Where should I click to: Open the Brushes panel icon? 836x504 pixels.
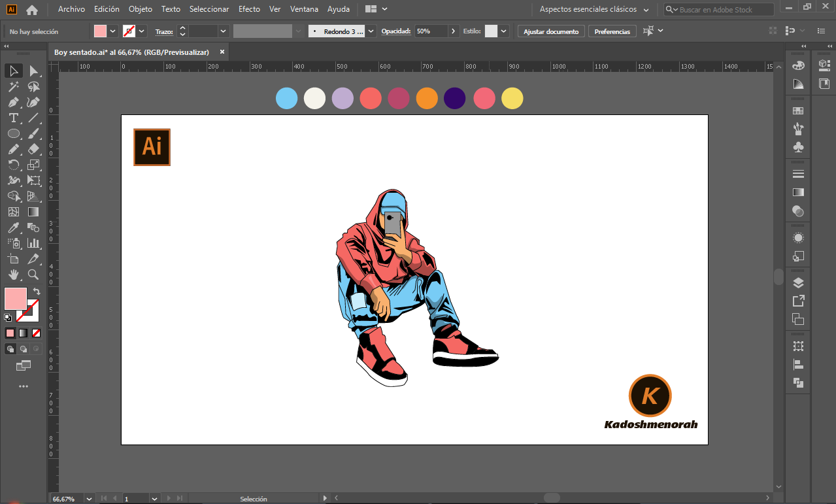798,129
